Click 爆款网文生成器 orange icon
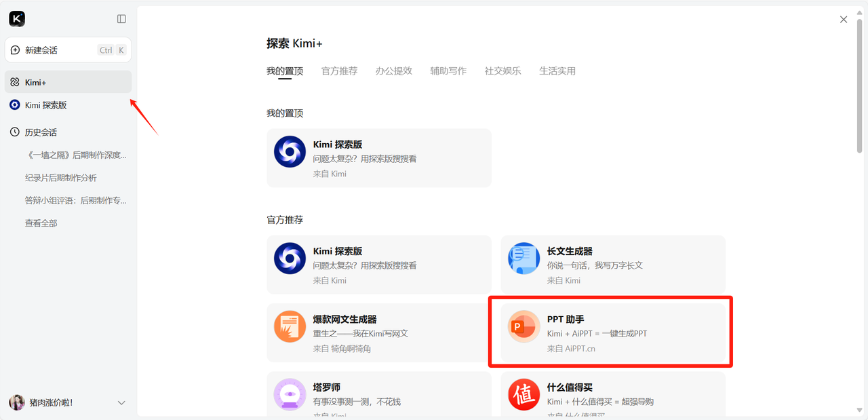The image size is (868, 420). pos(290,326)
